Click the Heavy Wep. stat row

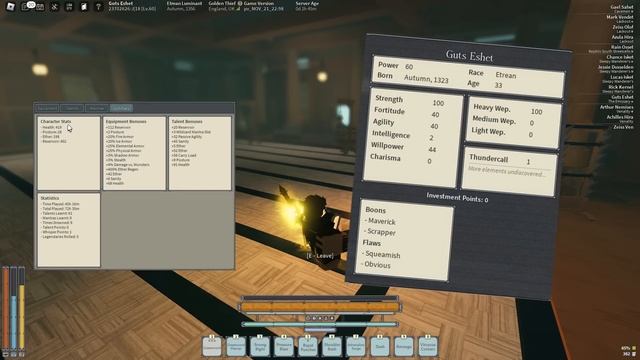coord(508,109)
